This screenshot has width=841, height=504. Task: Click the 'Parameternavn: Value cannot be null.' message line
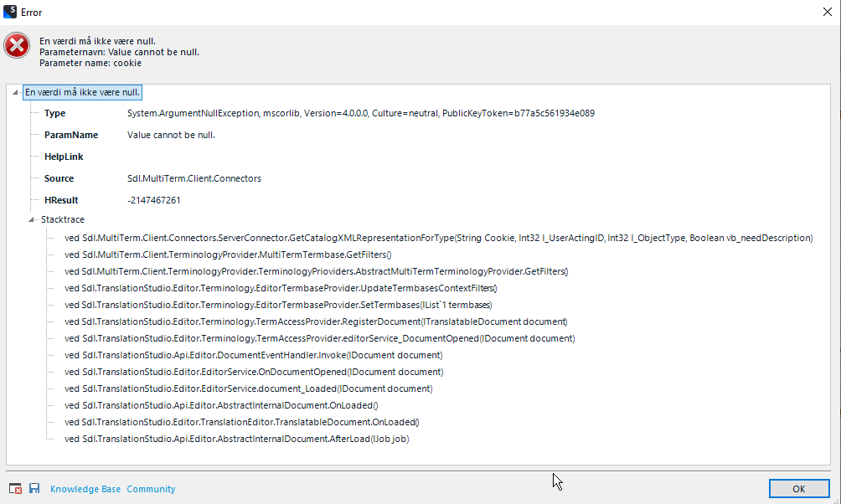tap(119, 52)
